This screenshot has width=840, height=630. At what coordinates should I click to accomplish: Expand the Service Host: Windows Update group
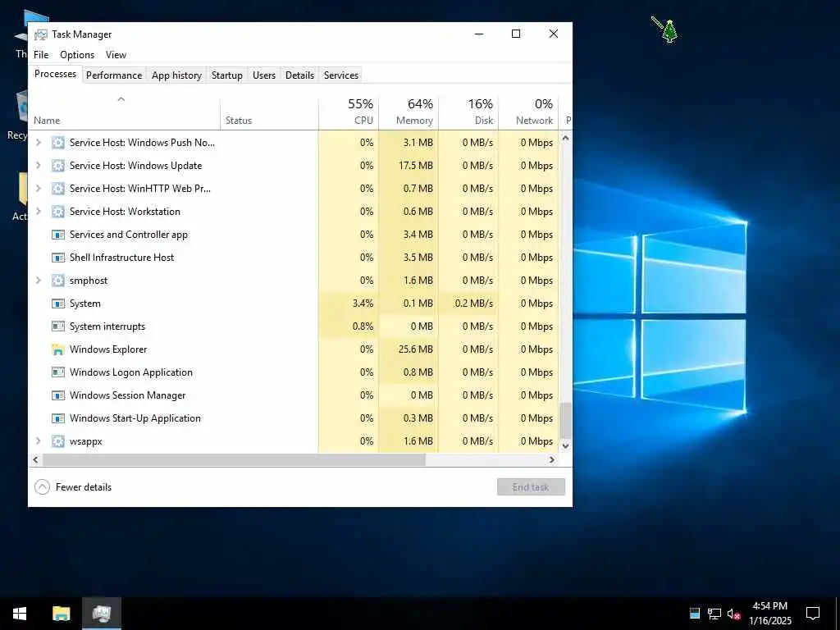(x=38, y=166)
